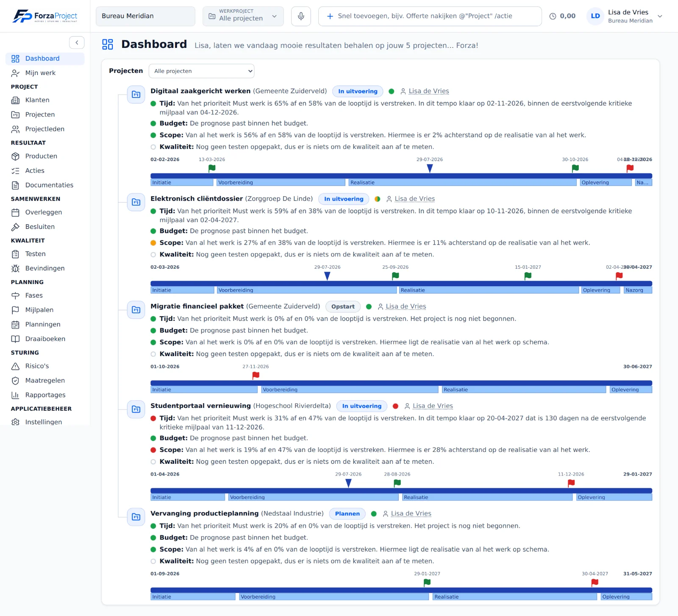
Task: Click the Bureau Meridian organisation field
Action: pyautogui.click(x=145, y=16)
